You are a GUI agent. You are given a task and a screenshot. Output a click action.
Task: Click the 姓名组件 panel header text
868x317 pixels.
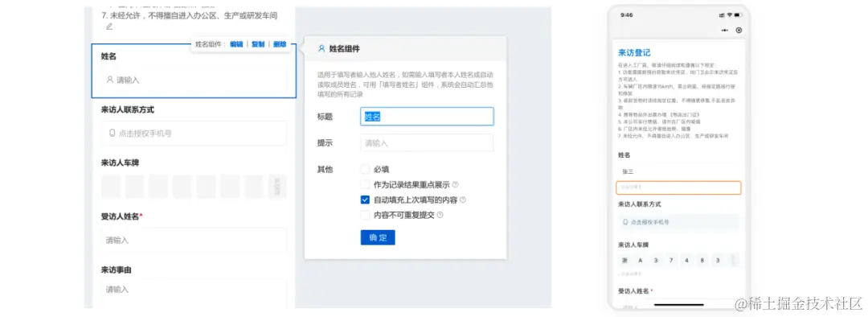tap(344, 49)
